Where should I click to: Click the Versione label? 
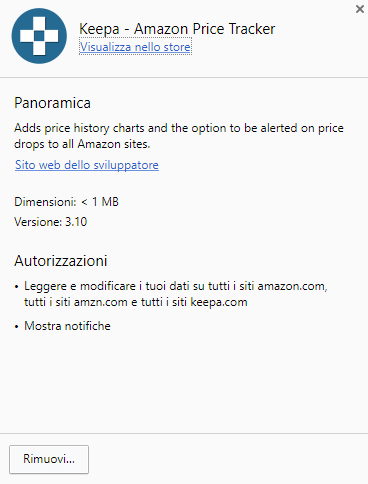pos(38,222)
